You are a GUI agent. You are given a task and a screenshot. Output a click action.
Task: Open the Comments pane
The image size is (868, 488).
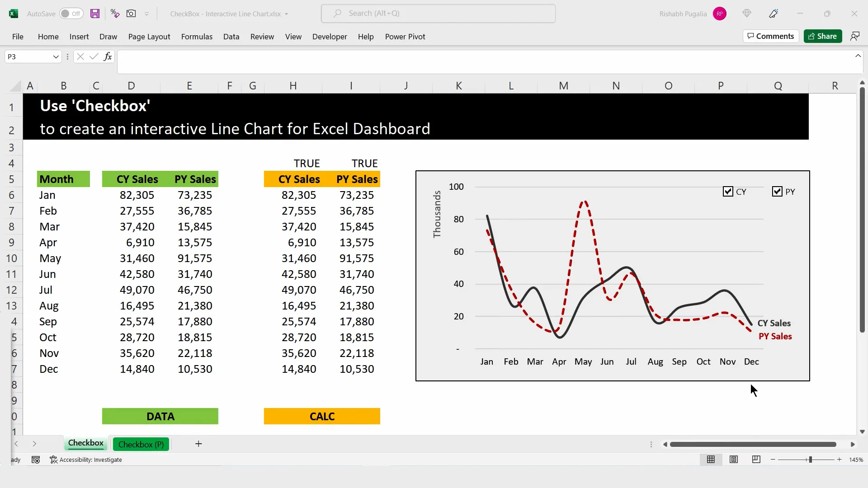[770, 36]
